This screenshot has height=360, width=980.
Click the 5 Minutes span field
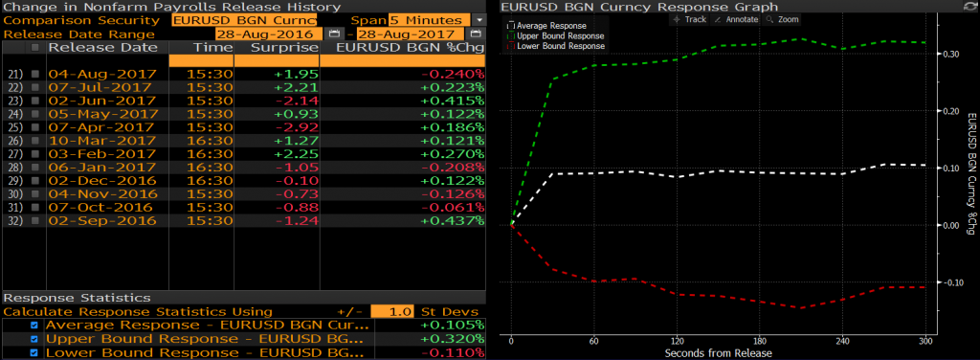click(x=429, y=20)
